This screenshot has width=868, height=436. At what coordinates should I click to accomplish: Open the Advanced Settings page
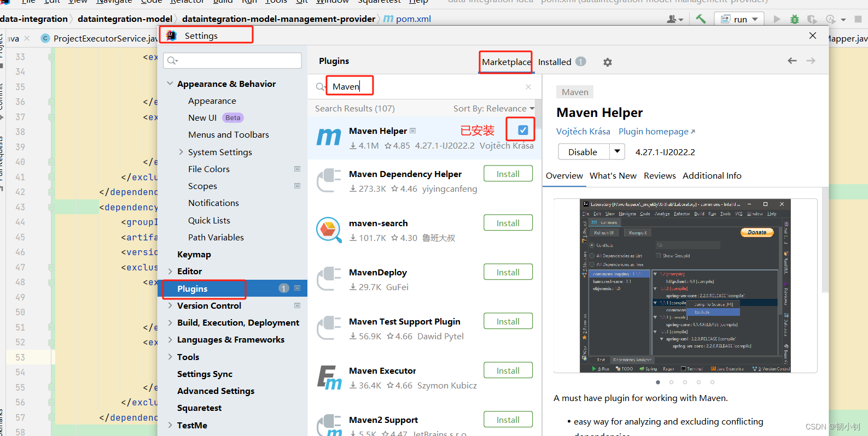(216, 391)
